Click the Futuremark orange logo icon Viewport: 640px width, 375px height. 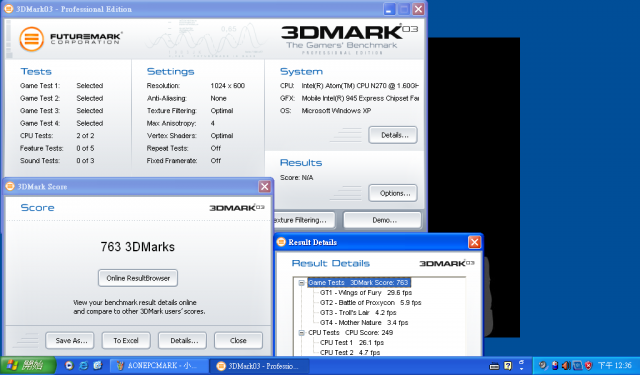pos(31,39)
